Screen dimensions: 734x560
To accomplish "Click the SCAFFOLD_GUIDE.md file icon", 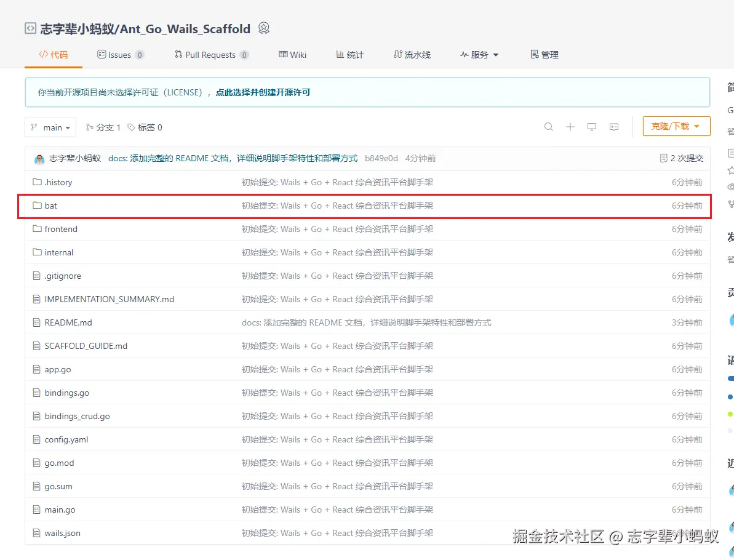I will pyautogui.click(x=36, y=346).
